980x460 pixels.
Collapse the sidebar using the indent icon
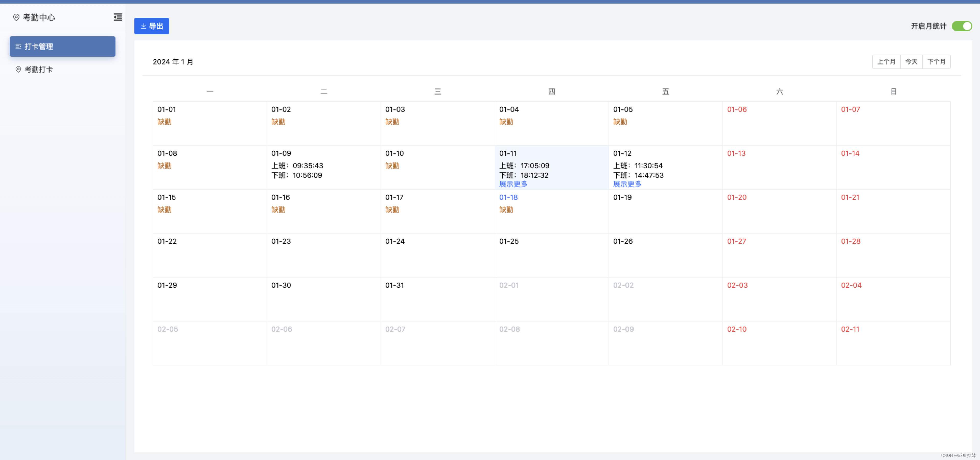tap(118, 17)
